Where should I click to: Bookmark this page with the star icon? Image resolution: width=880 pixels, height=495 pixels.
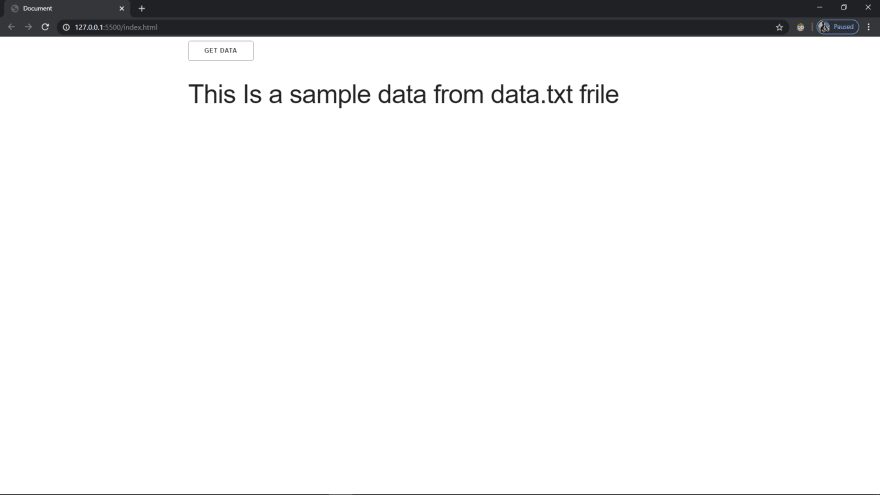pos(779,27)
